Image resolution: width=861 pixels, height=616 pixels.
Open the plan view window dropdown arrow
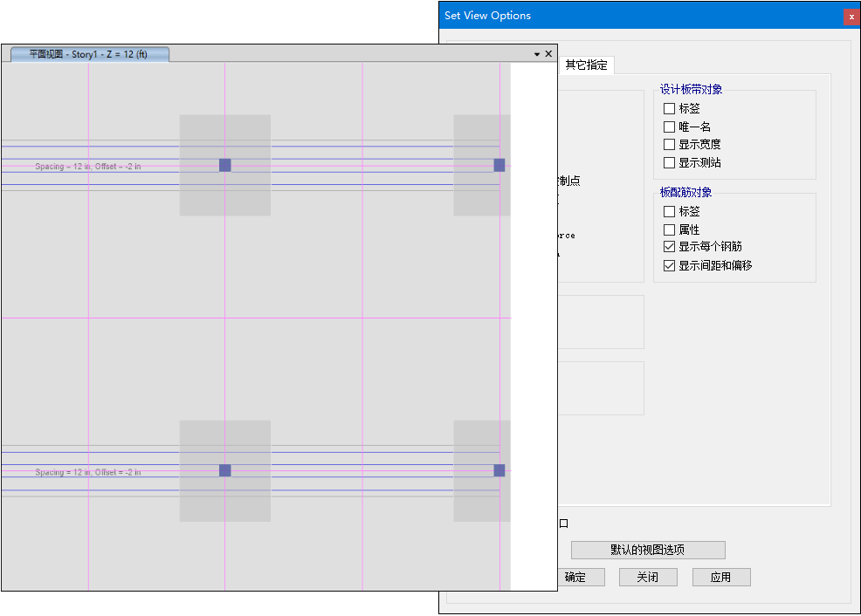537,54
